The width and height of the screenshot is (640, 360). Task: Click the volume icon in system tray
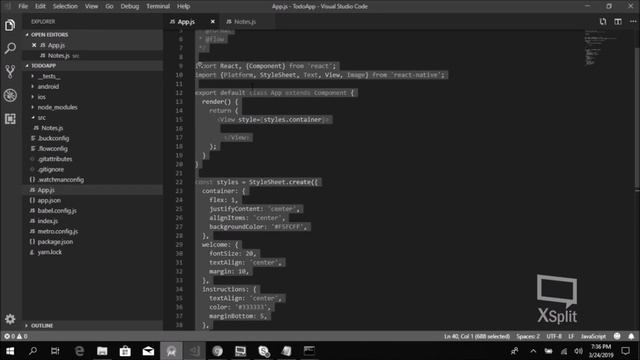click(578, 351)
